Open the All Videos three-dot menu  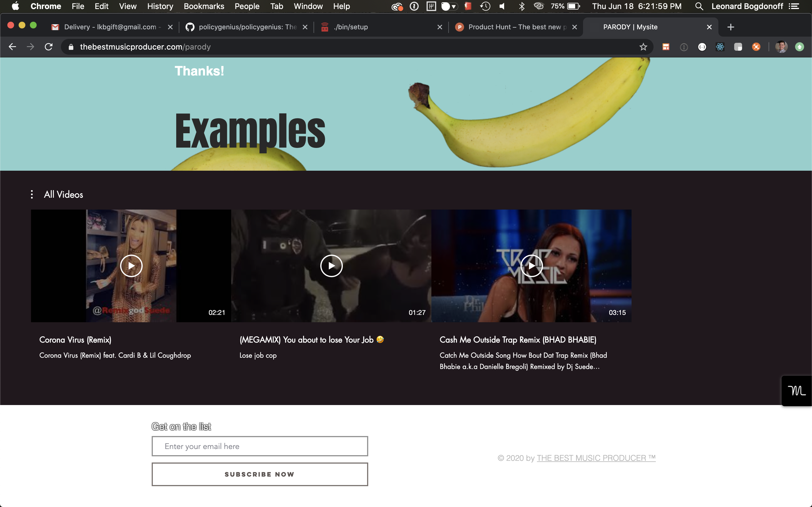point(32,194)
